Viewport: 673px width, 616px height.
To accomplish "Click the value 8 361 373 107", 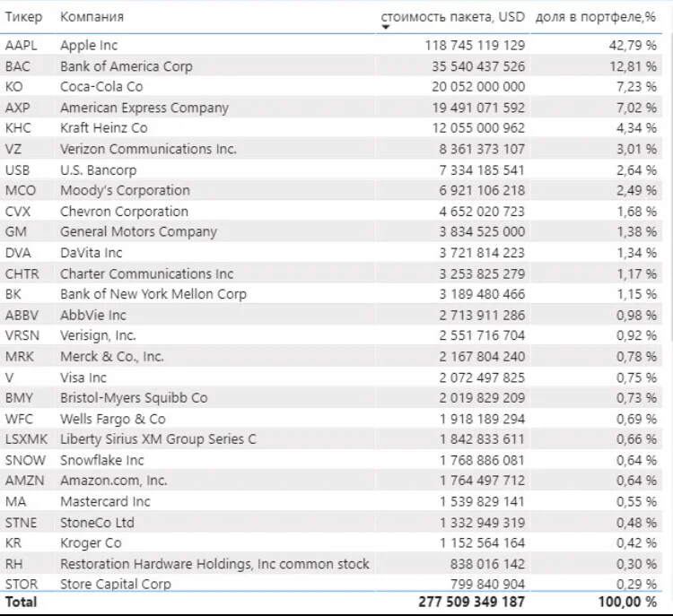I will click(482, 149).
